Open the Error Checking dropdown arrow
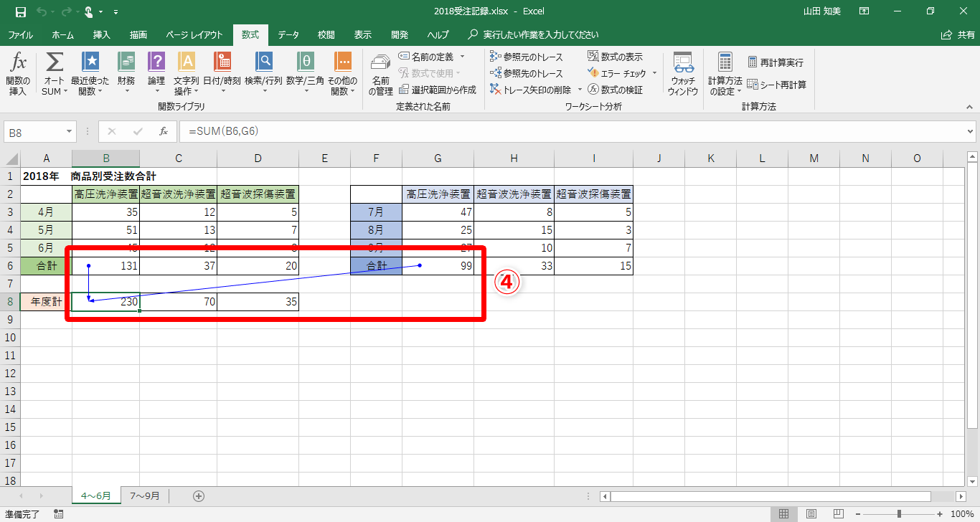980x522 pixels. click(654, 73)
